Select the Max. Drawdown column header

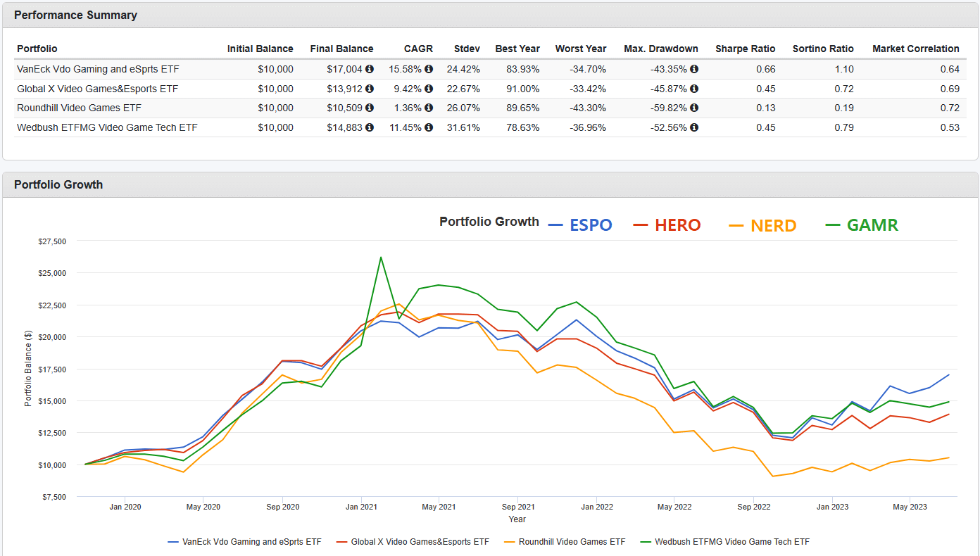coord(661,49)
